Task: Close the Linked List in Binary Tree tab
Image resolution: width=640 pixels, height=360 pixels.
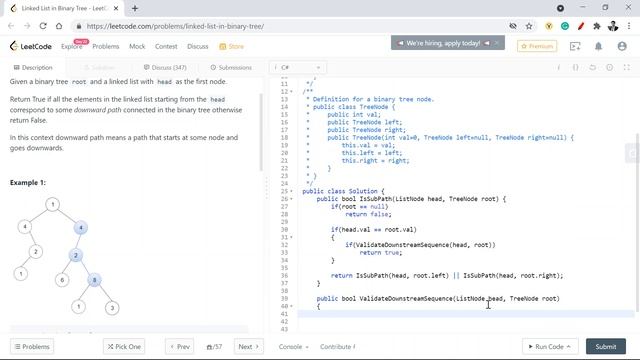Action: coord(116,8)
